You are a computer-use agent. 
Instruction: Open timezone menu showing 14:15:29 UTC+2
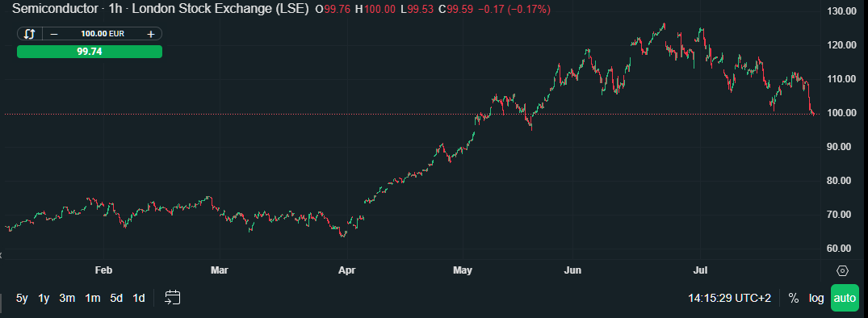730,298
